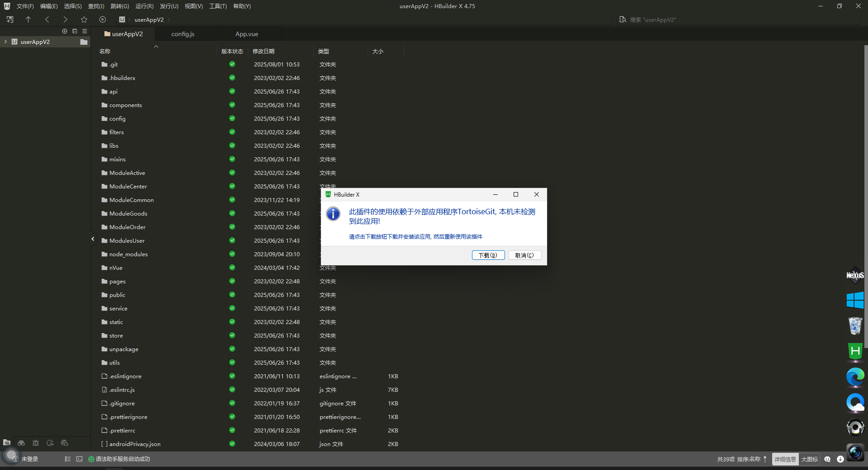Switch to 大图标 large icon view

[x=810, y=459]
